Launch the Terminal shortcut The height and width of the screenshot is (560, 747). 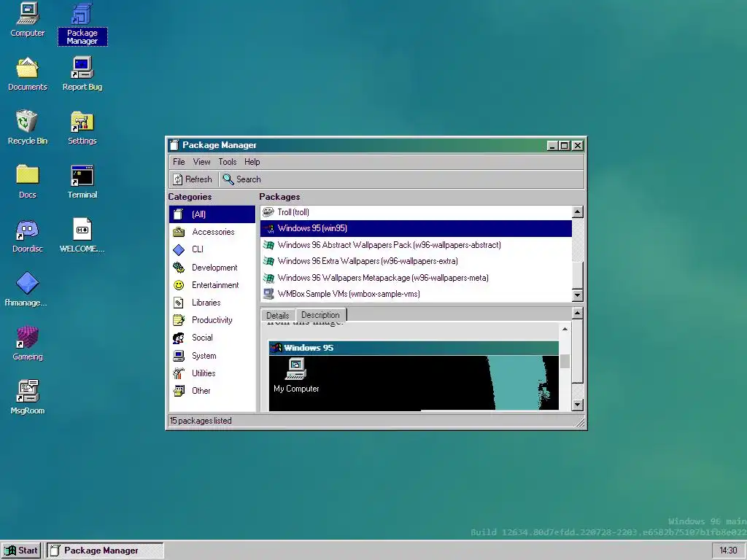click(82, 182)
